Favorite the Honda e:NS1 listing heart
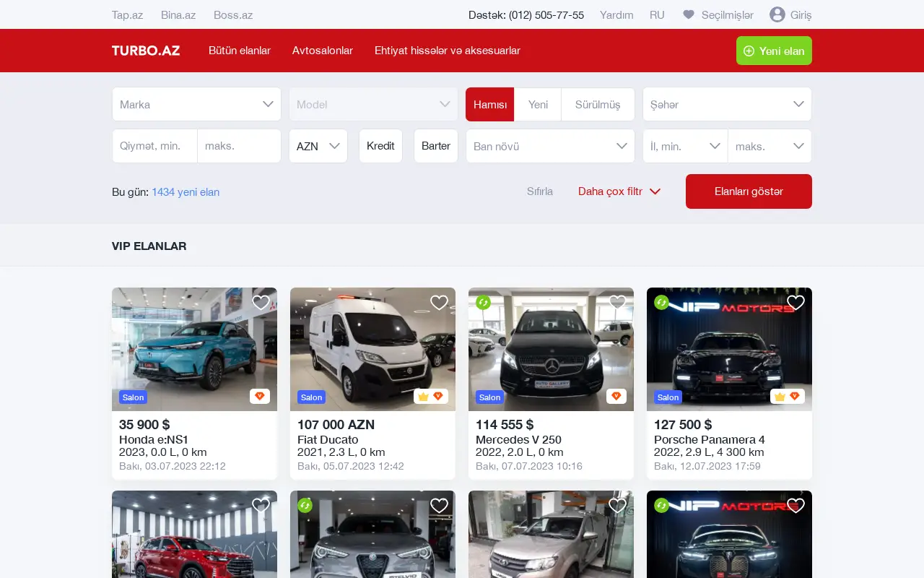924x578 pixels. point(261,303)
